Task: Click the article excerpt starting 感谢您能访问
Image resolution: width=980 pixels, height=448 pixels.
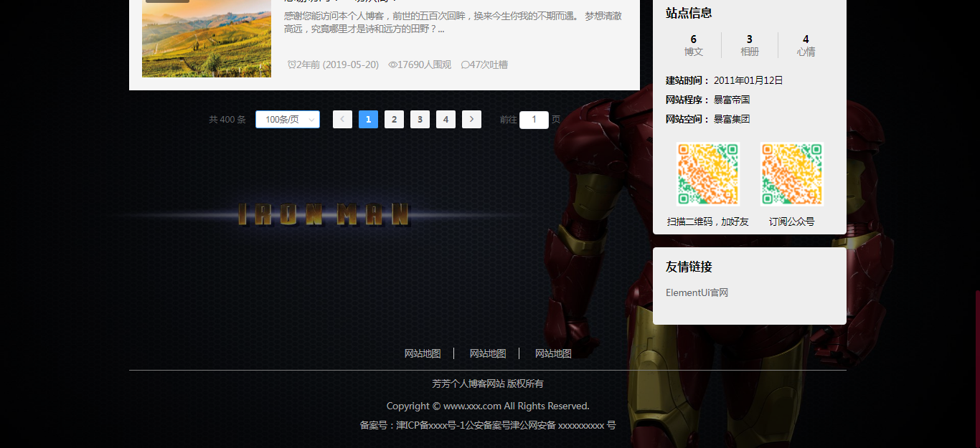Action: click(x=453, y=22)
